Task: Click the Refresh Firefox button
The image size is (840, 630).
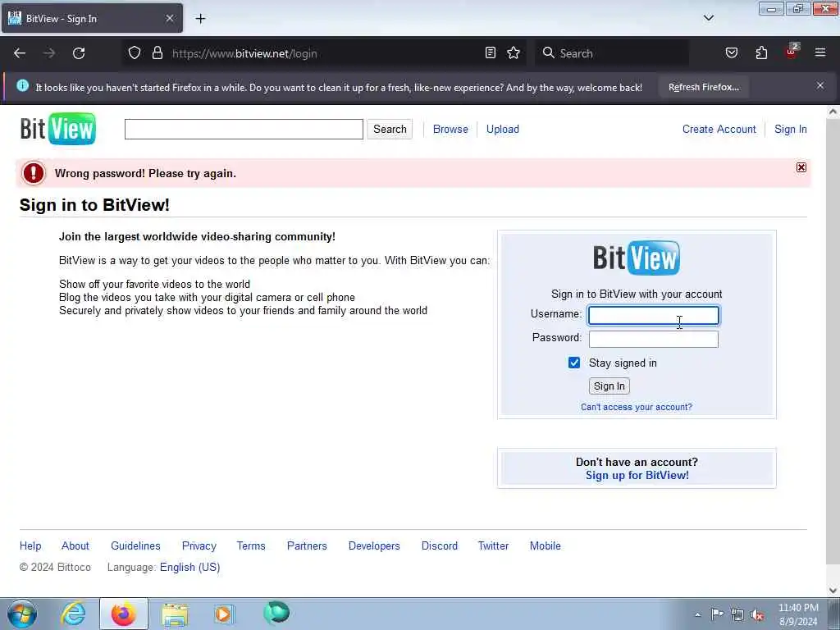Action: tap(703, 87)
